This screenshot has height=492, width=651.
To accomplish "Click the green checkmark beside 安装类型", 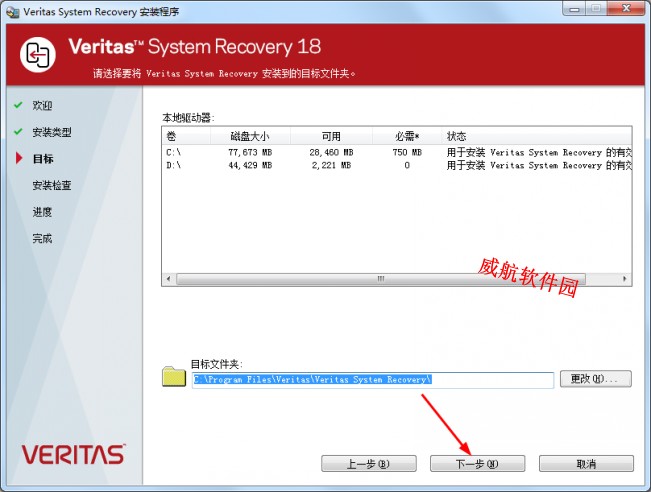I will [18, 132].
